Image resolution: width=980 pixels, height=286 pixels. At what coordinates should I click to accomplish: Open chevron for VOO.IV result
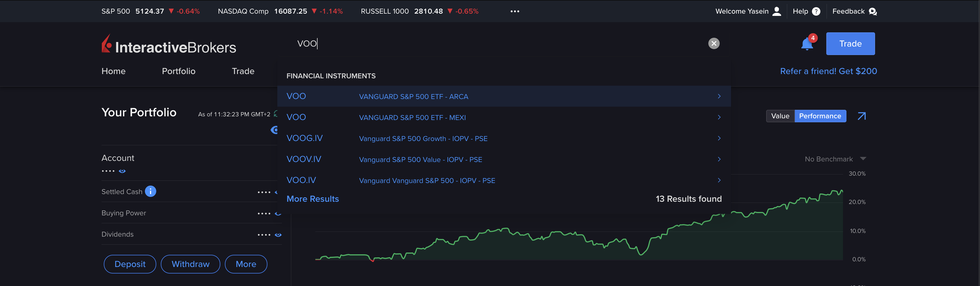[x=719, y=180]
